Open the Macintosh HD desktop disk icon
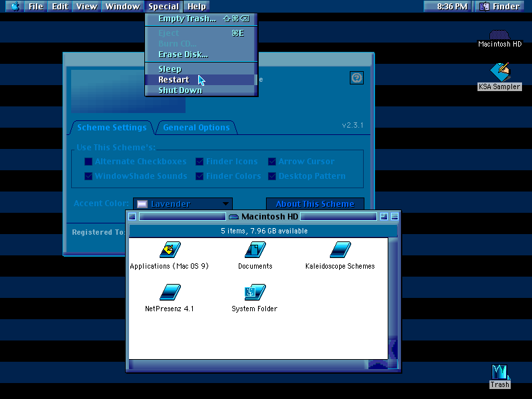Image resolution: width=532 pixels, height=399 pixels. coord(499,35)
